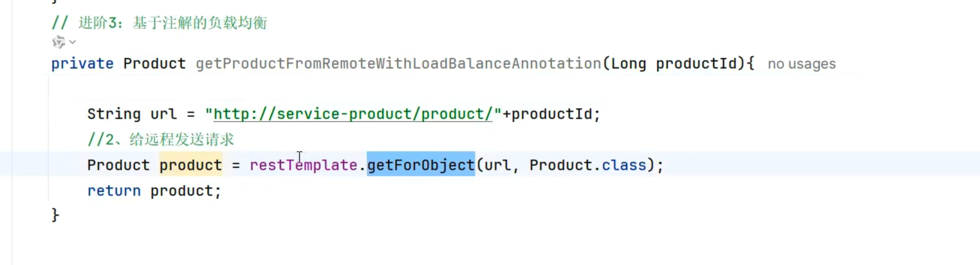Click the private access modifier keyword
Image resolution: width=980 pixels, height=265 pixels.
(x=82, y=64)
